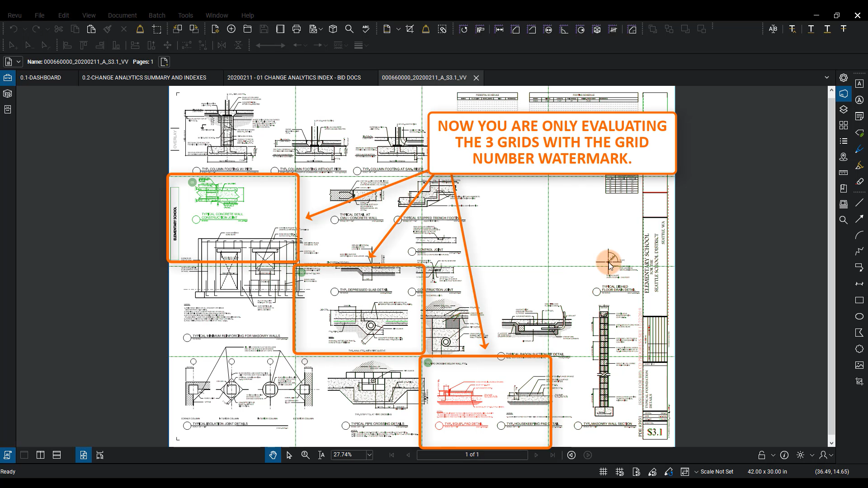
Task: Choose the Rectangle markup tool
Action: pos(859,300)
